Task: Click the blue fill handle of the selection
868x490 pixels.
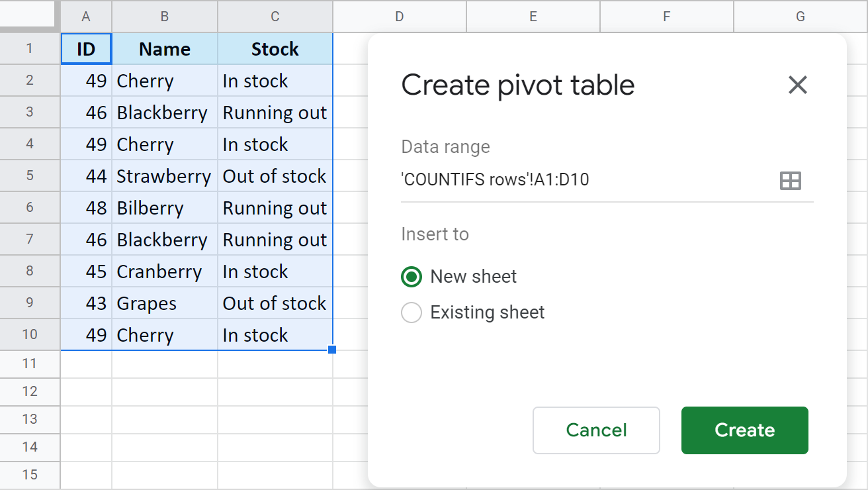Action: click(332, 349)
